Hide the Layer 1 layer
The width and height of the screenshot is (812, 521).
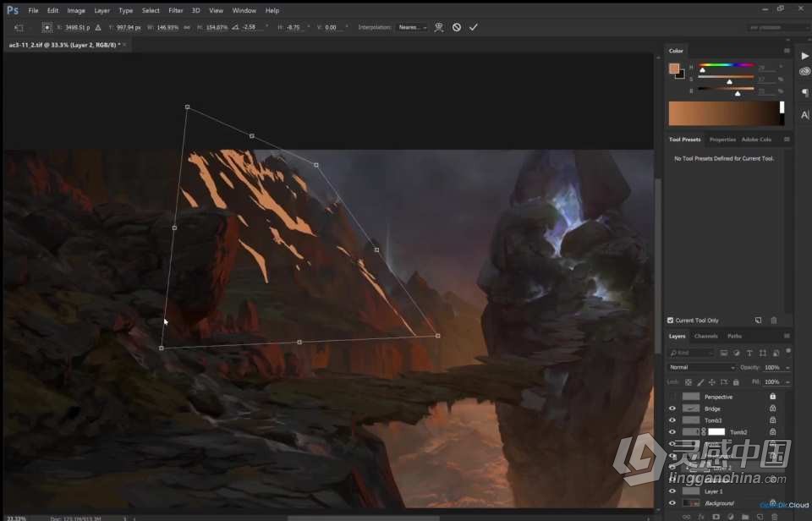coord(672,491)
